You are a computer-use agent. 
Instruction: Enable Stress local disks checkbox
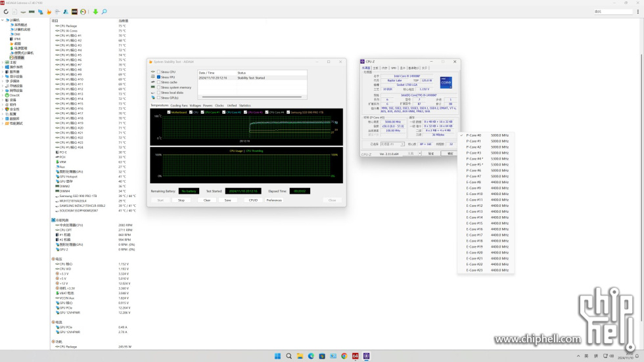(158, 93)
